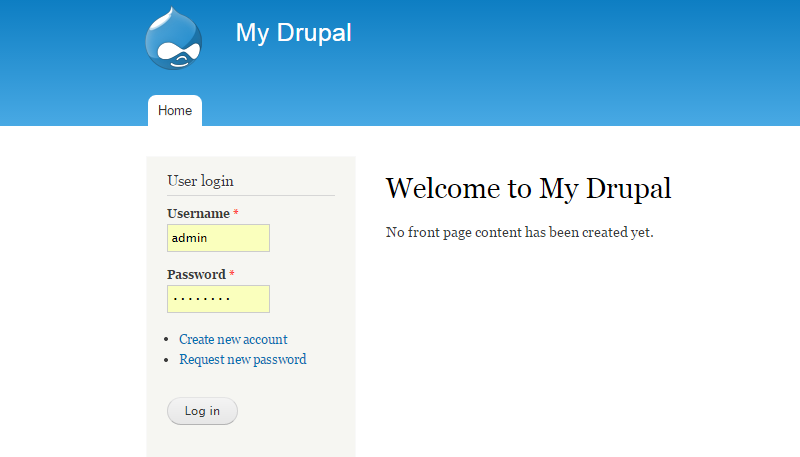Click the 'No front page content' message
This screenshot has height=457, width=800.
[519, 233]
